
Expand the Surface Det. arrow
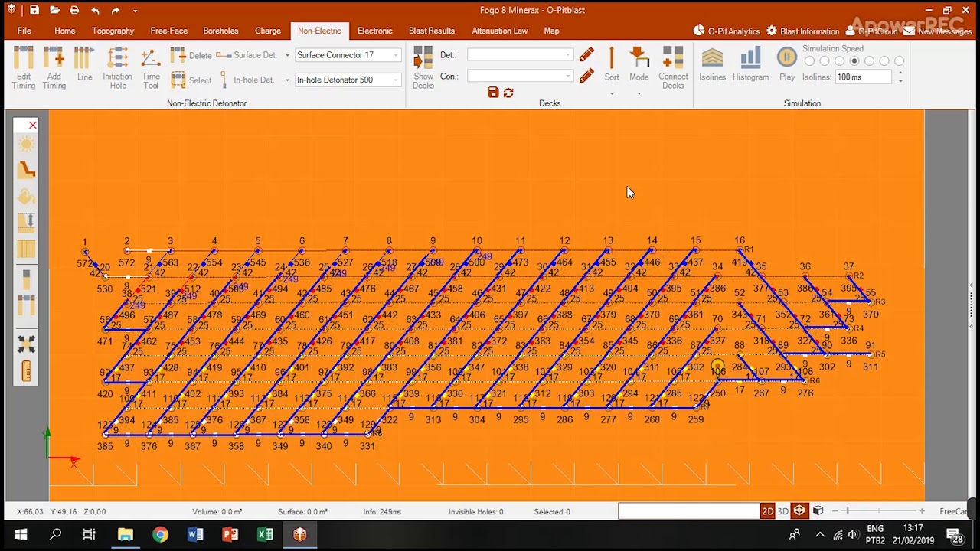click(287, 55)
